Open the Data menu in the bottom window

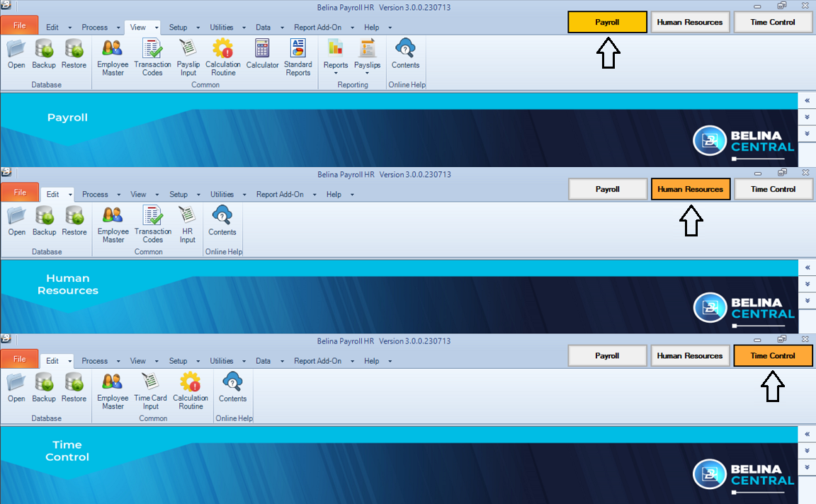263,360
